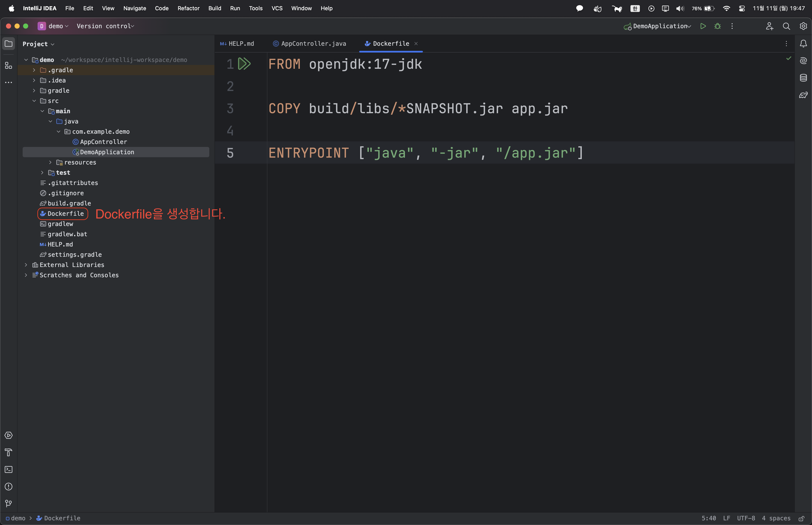
Task: Open the Terminal tool window
Action: click(9, 469)
